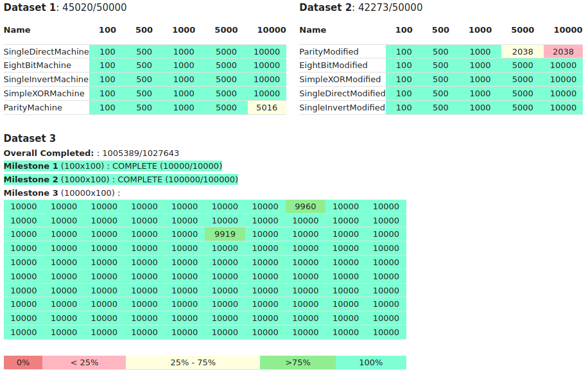Click the SingleDirectMachine row name
The image size is (588, 373).
[x=46, y=52]
